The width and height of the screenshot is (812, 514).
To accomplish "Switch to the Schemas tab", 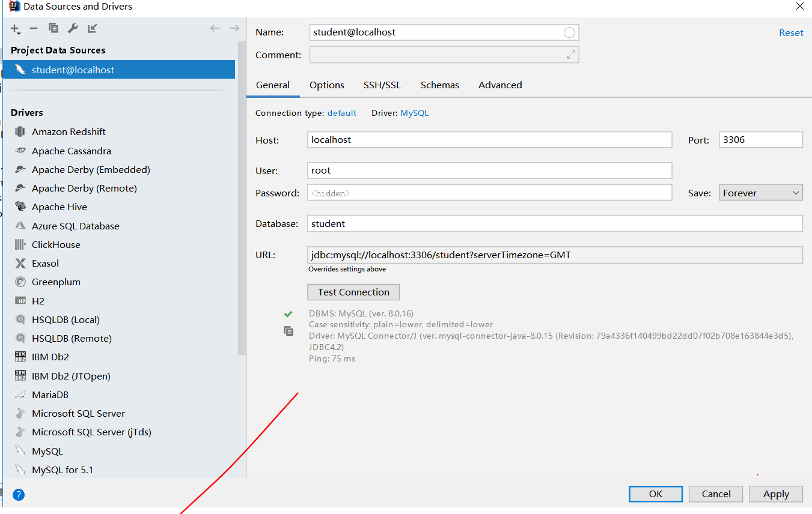I will tap(439, 85).
